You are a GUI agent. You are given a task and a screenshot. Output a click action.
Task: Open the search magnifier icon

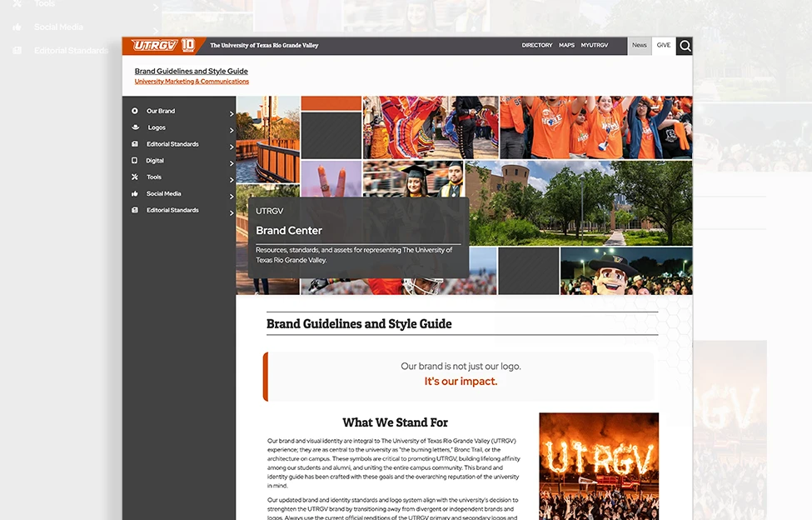pyautogui.click(x=685, y=46)
